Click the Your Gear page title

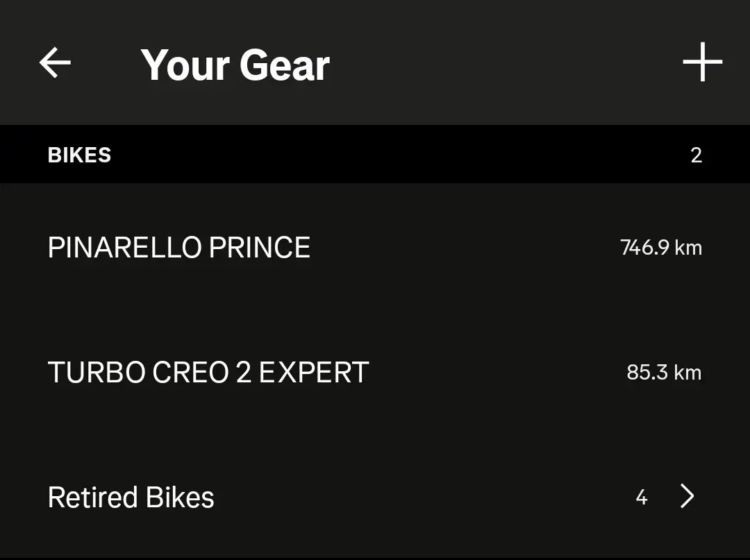tap(235, 65)
